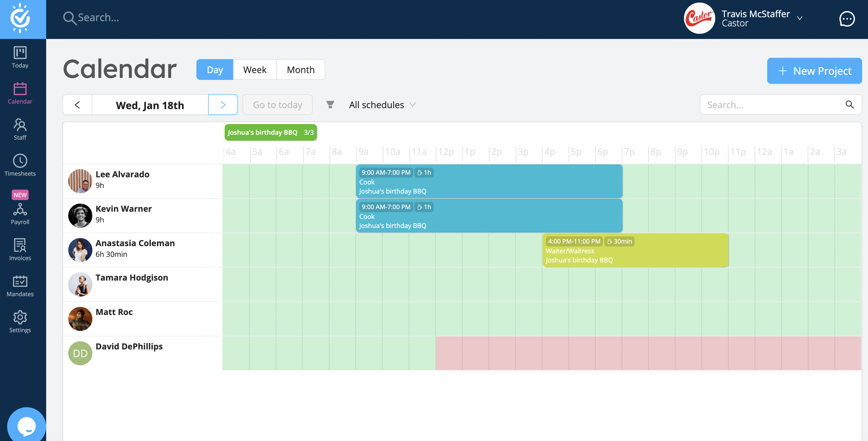The height and width of the screenshot is (441, 868).
Task: Select the green Joshua's birthday BBQ badge
Action: click(x=270, y=132)
